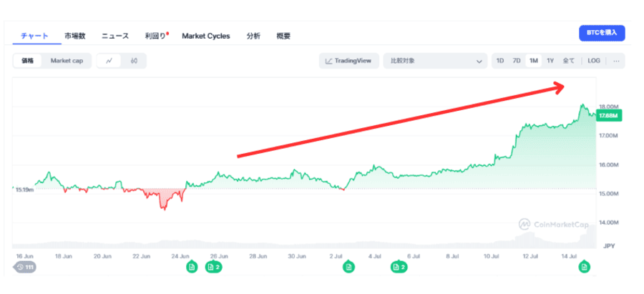
Task: Click the 22 Jun date label
Action: (141, 256)
